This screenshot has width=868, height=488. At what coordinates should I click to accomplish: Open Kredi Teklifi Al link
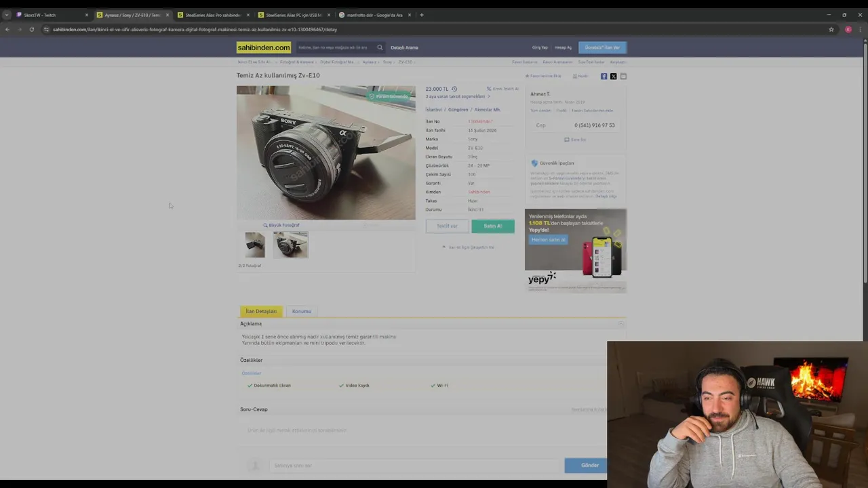[502, 89]
